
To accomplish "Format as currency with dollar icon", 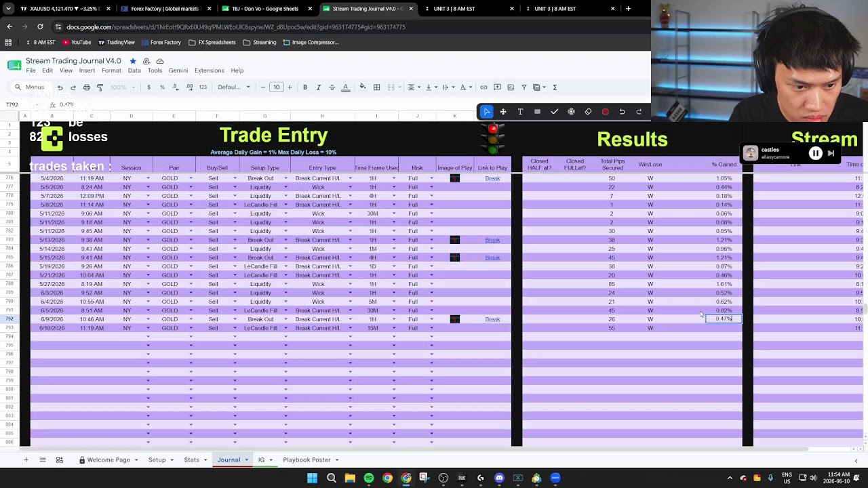I will click(x=149, y=87).
